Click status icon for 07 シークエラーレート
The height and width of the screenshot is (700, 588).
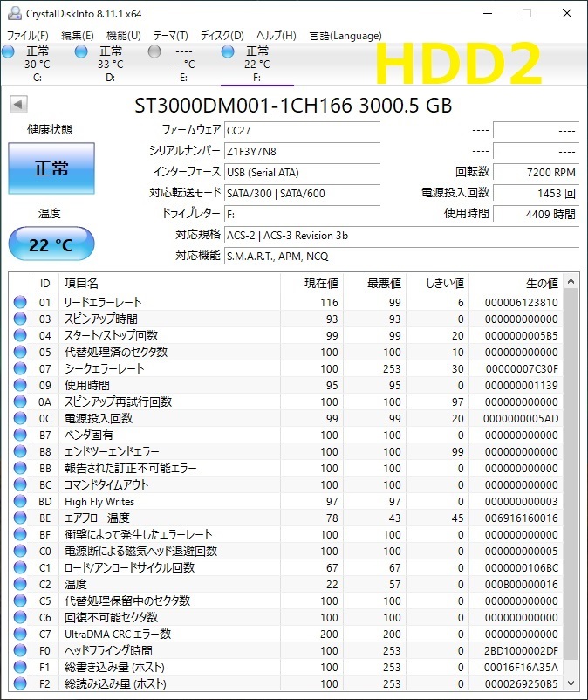(20, 368)
